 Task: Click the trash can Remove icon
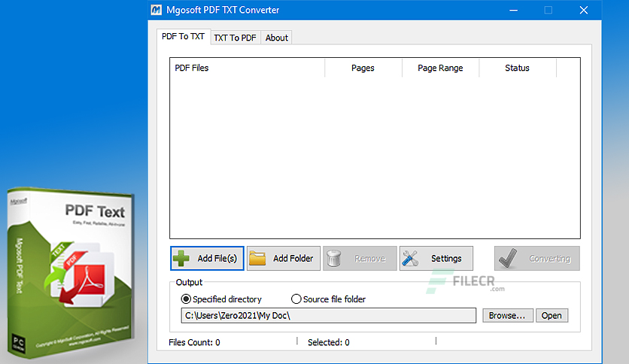[x=334, y=259]
